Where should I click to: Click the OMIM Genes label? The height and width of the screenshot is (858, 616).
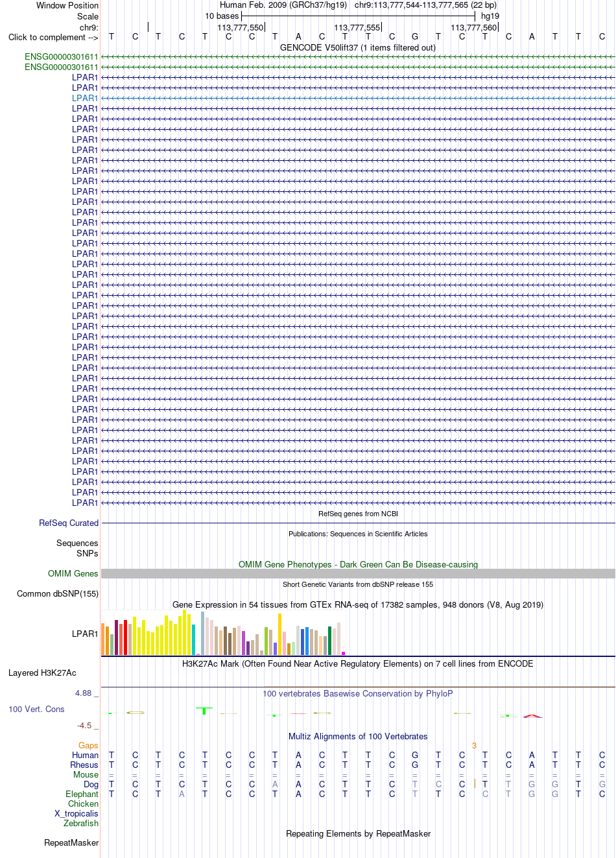pyautogui.click(x=73, y=573)
